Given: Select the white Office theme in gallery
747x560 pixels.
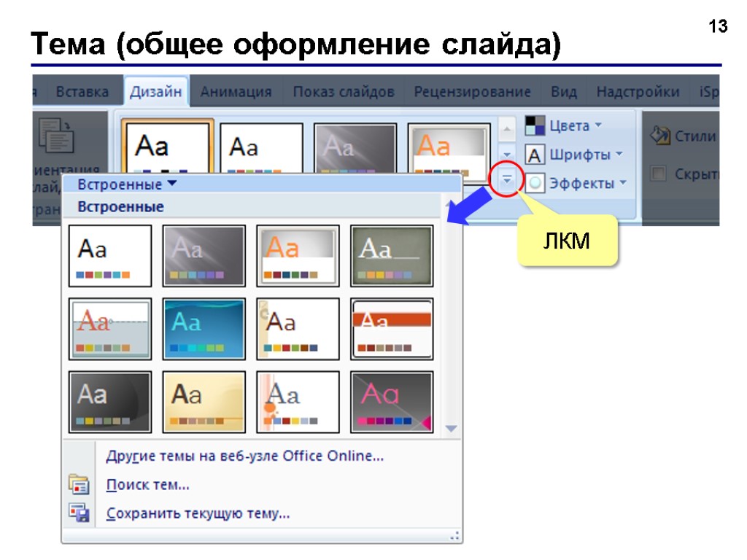Looking at the screenshot, I should pyautogui.click(x=110, y=256).
